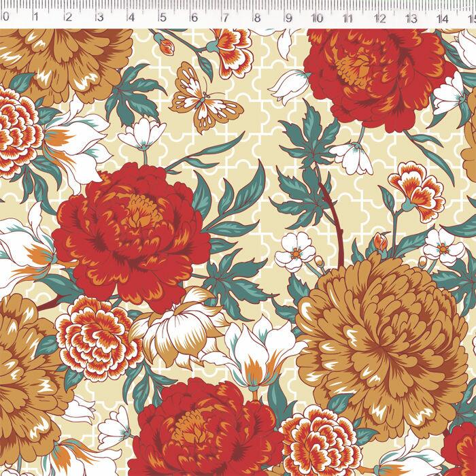Click the number 14 on the ruler
The image size is (476, 476).
click(444, 18)
